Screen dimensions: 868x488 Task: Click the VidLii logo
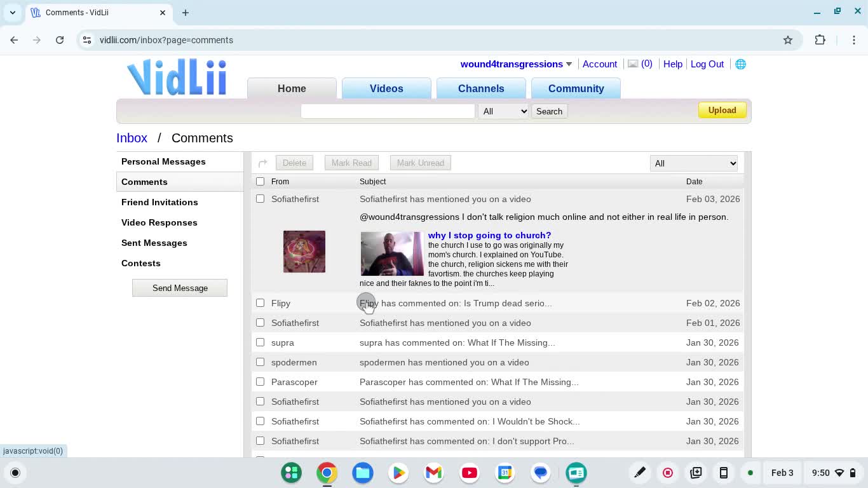pos(177,76)
